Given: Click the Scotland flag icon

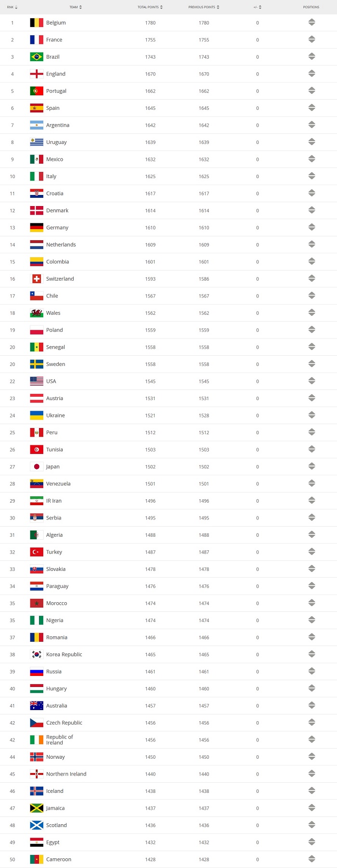Looking at the screenshot, I should [37, 825].
